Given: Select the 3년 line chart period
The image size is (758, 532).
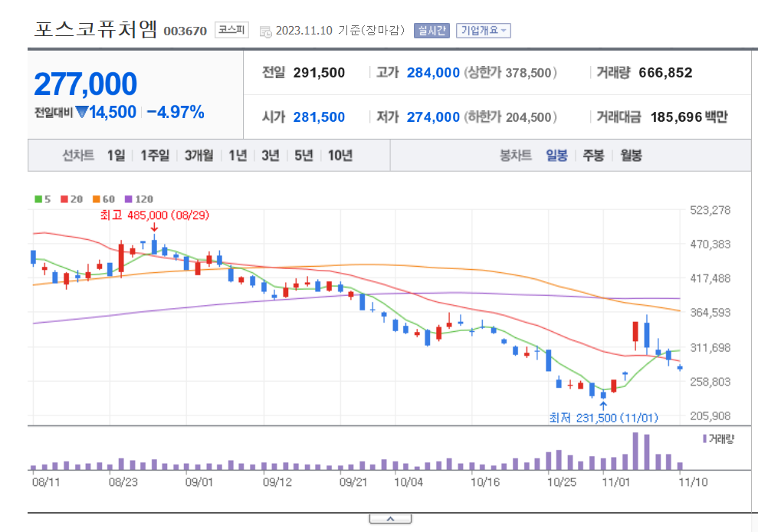Looking at the screenshot, I should pos(271,156).
